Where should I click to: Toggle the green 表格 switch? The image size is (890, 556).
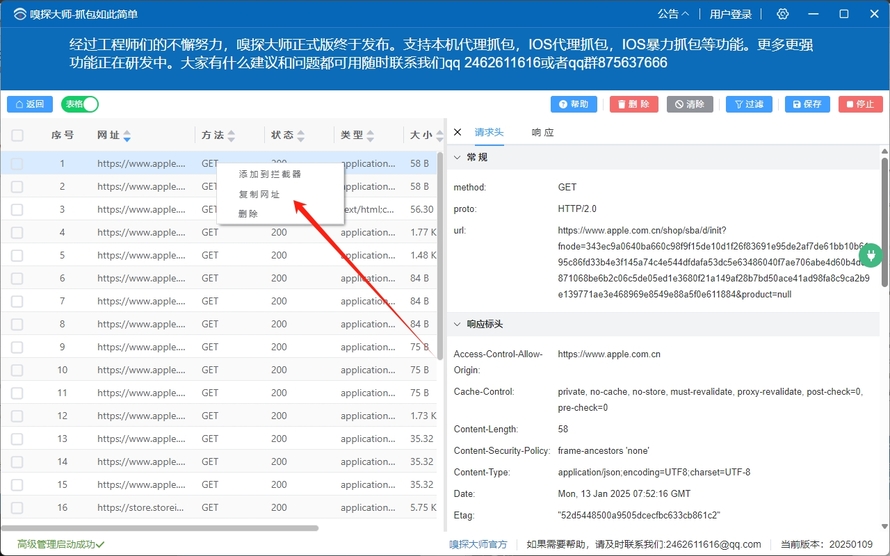[80, 104]
